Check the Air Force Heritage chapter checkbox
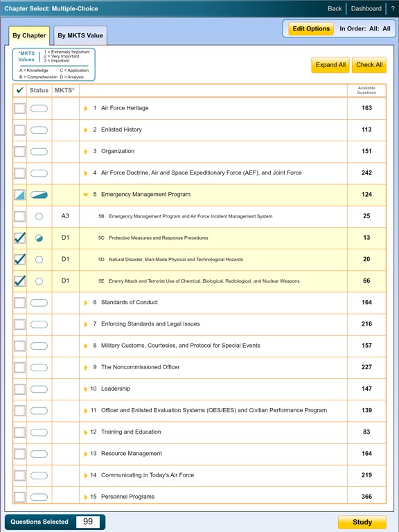The width and height of the screenshot is (399, 532). point(19,109)
